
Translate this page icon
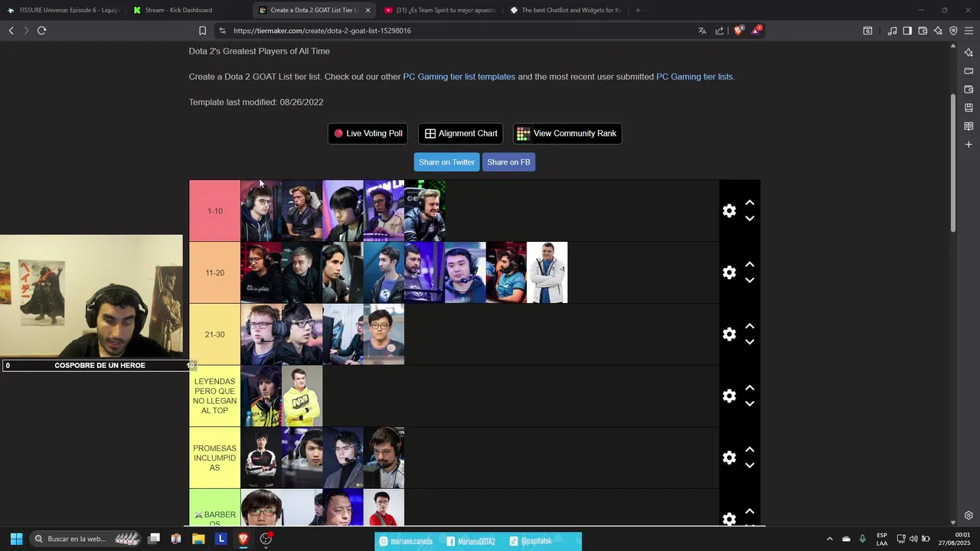tap(702, 31)
